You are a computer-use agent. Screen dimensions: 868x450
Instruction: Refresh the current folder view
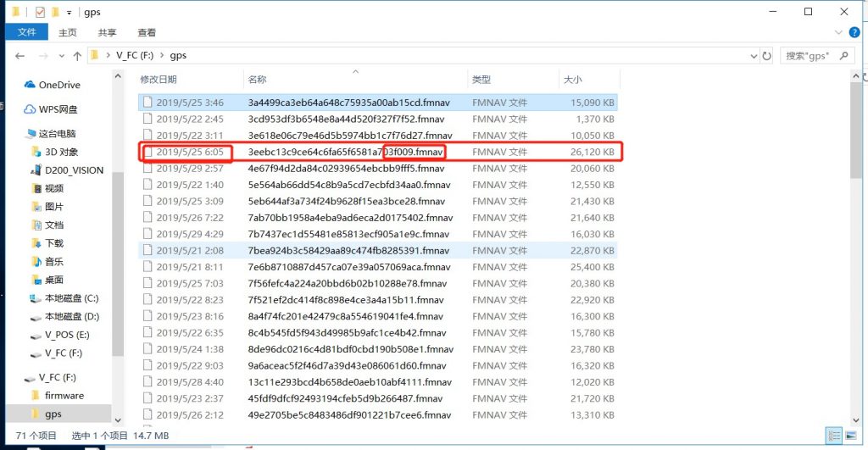pos(766,56)
